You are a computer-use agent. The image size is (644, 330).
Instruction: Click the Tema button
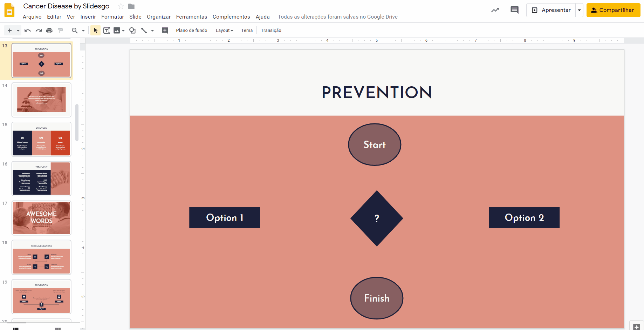[x=247, y=31]
